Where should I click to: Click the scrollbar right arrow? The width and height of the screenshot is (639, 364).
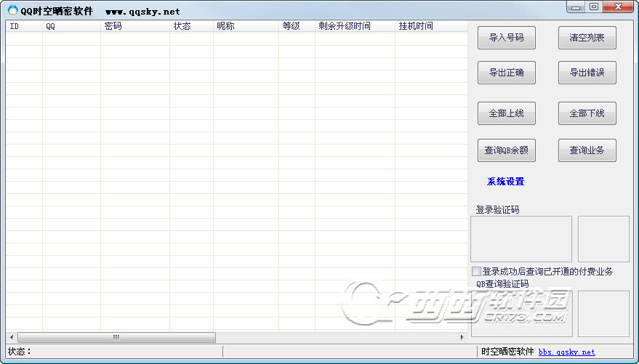(x=462, y=337)
